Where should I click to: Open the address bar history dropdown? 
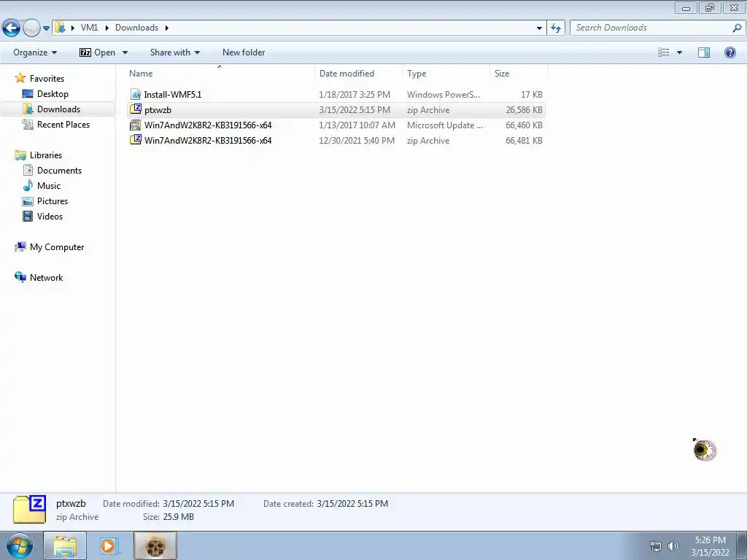(x=539, y=28)
